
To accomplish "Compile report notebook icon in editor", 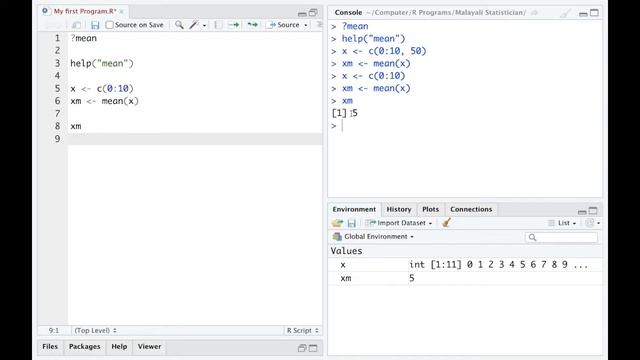I will tap(218, 25).
